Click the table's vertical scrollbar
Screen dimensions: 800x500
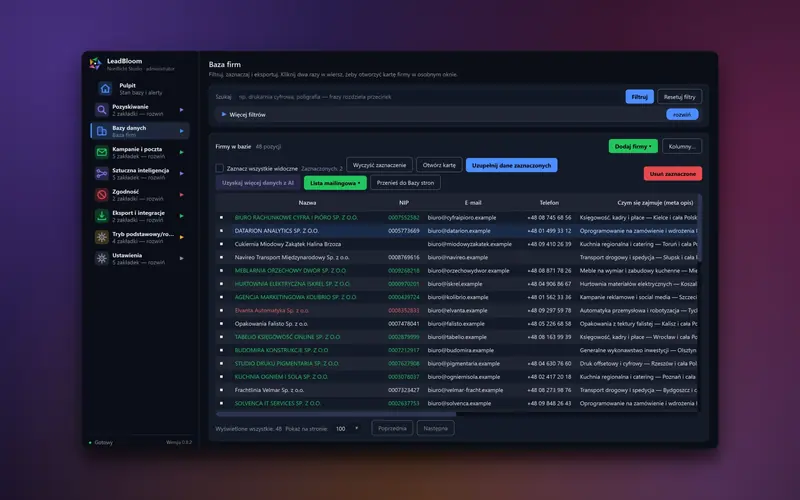coord(699,228)
